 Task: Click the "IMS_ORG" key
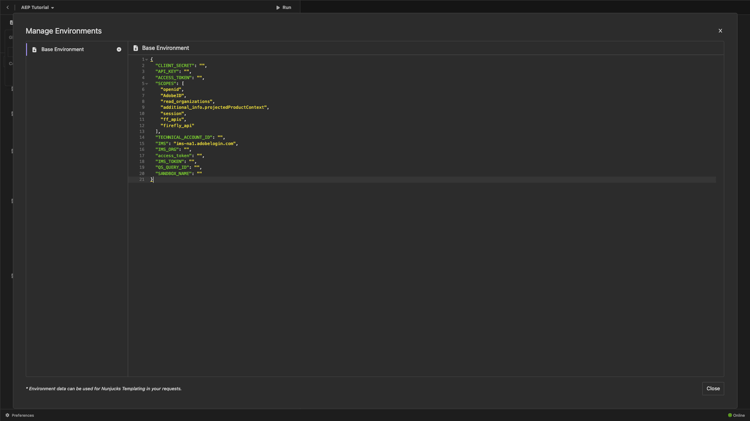[166, 149]
